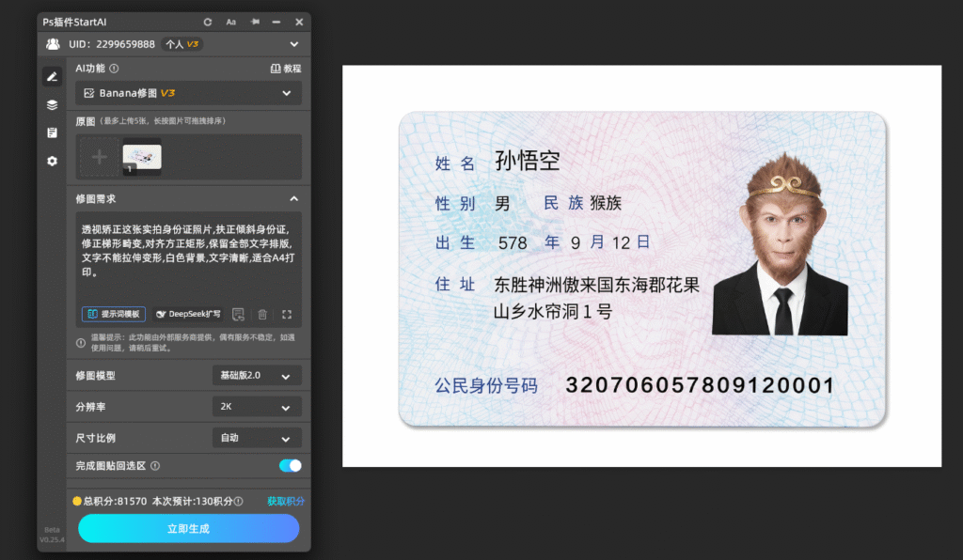Image resolution: width=963 pixels, height=560 pixels.
Task: Click the user account avatar icon
Action: tap(53, 44)
